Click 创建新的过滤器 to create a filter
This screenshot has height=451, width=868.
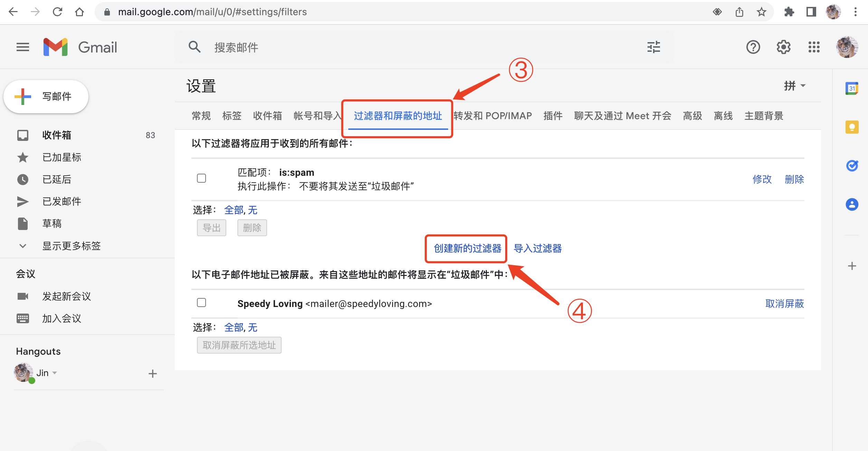click(466, 249)
